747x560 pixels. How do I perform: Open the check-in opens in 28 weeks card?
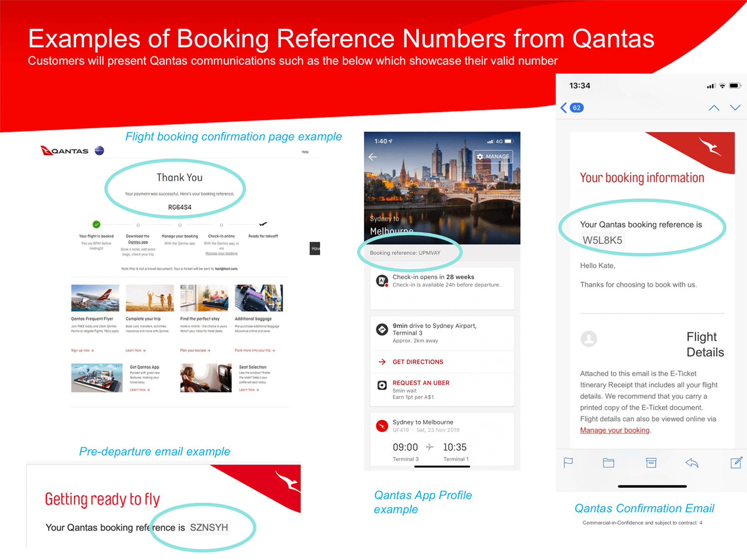point(442,288)
